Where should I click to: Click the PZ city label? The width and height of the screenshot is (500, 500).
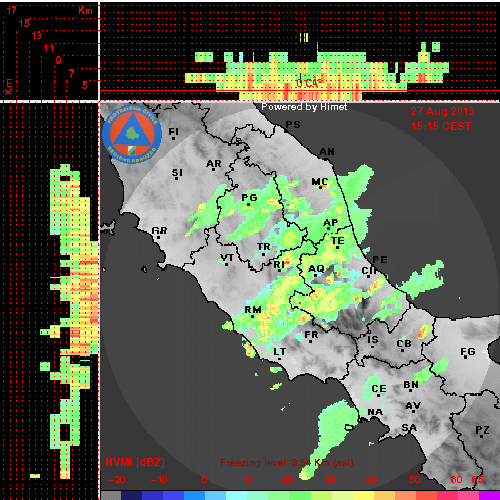click(482, 430)
